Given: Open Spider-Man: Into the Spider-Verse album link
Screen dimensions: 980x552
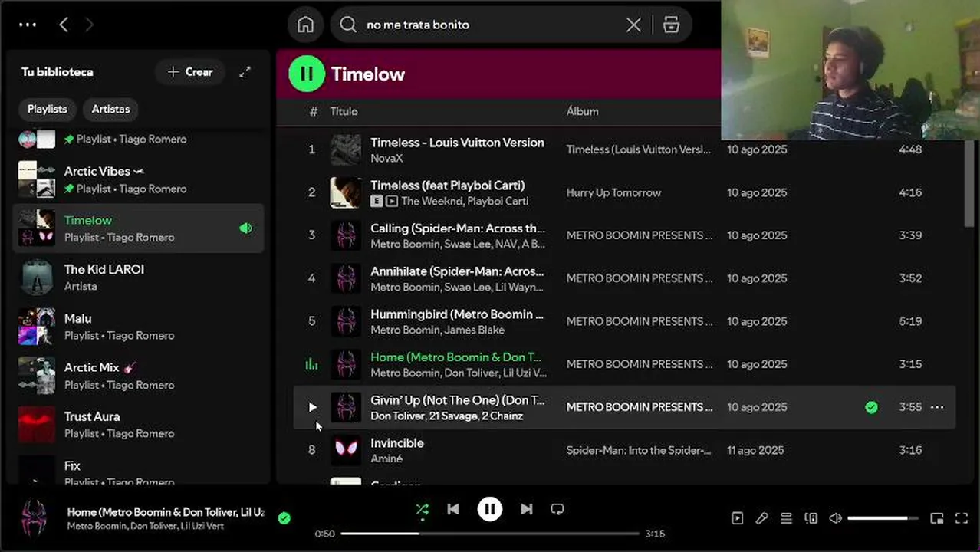Looking at the screenshot, I should (639, 450).
